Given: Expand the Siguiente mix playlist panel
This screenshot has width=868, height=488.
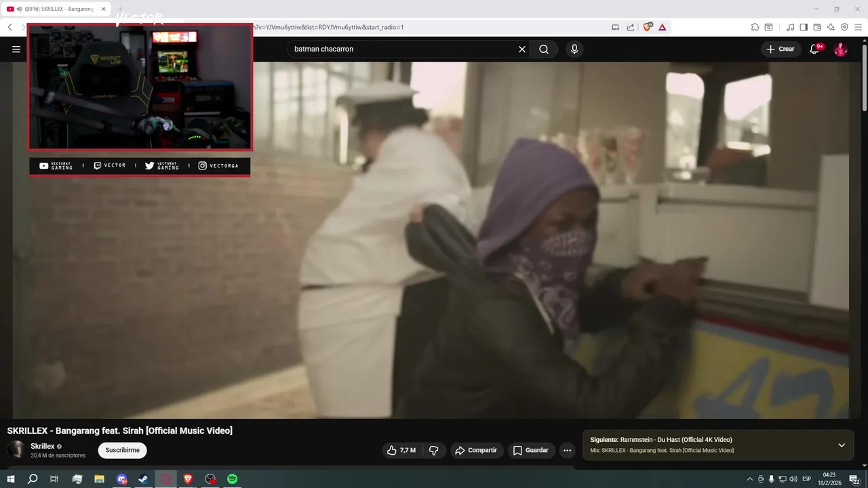Looking at the screenshot, I should (842, 445).
